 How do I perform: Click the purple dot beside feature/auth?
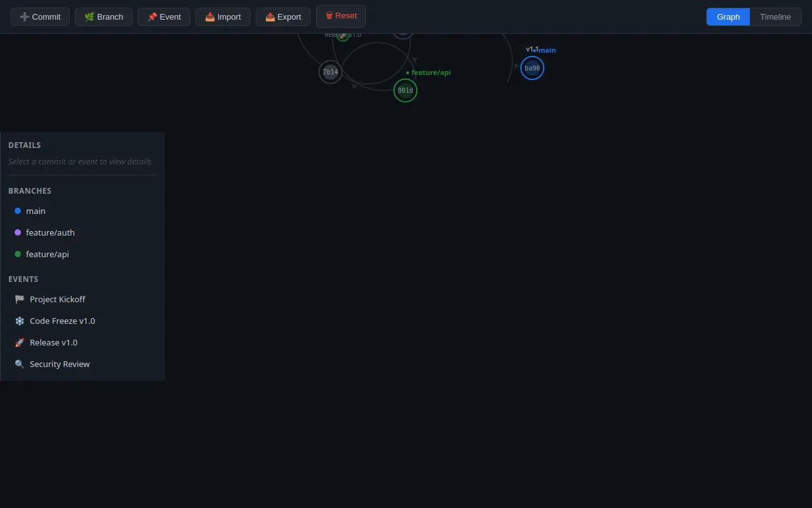coord(18,232)
